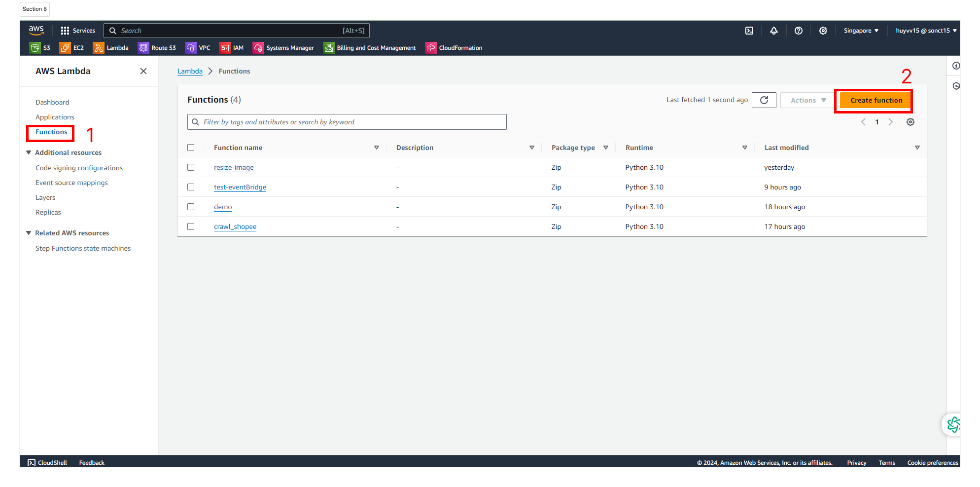Open the notifications bell

click(774, 31)
